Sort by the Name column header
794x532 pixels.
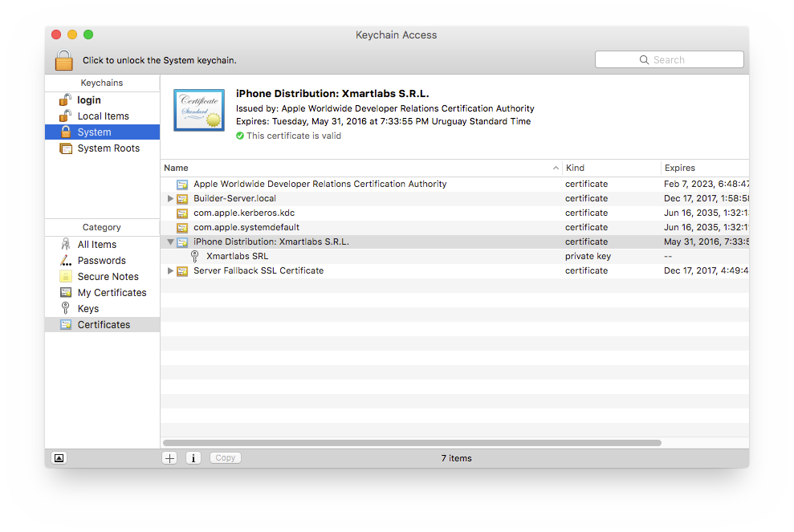[x=177, y=169]
